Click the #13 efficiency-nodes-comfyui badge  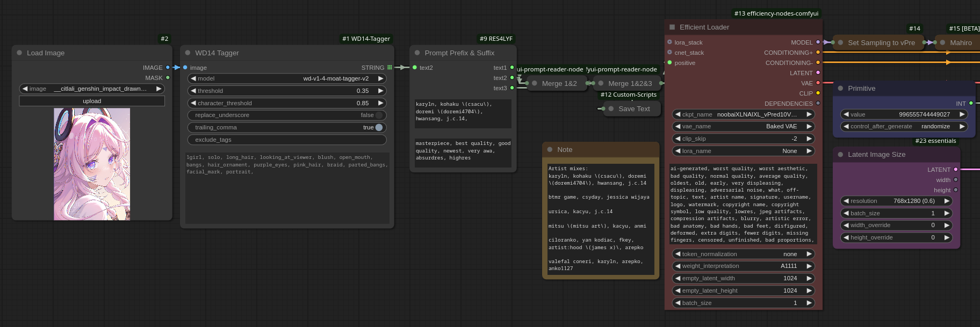coord(776,13)
